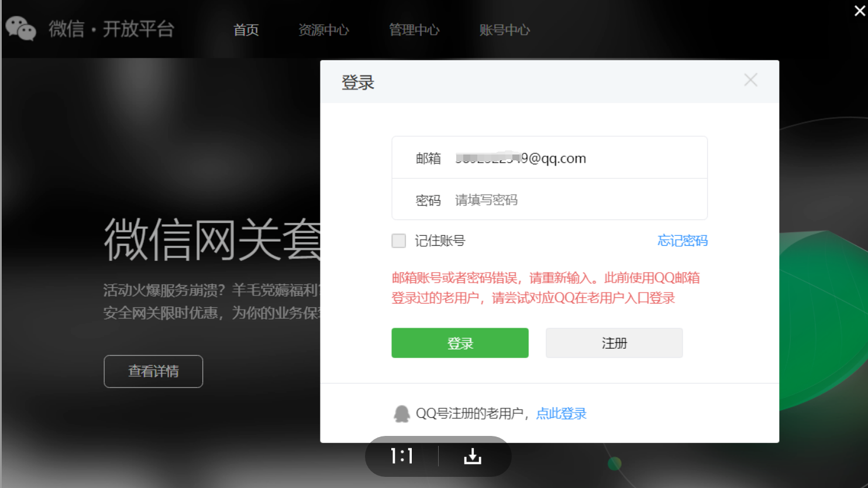Click the 注册 button
Image resolution: width=868 pixels, height=488 pixels.
pos(614,343)
